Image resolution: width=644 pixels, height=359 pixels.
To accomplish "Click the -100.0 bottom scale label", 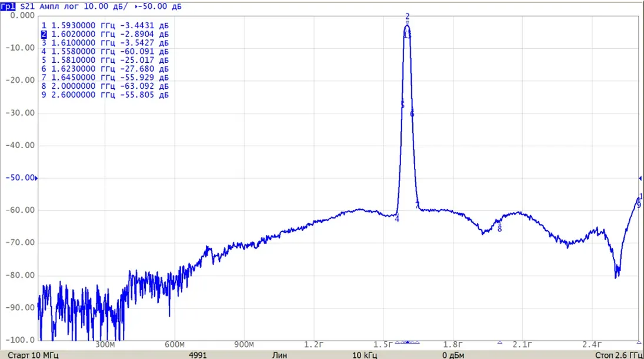I will pyautogui.click(x=20, y=340).
